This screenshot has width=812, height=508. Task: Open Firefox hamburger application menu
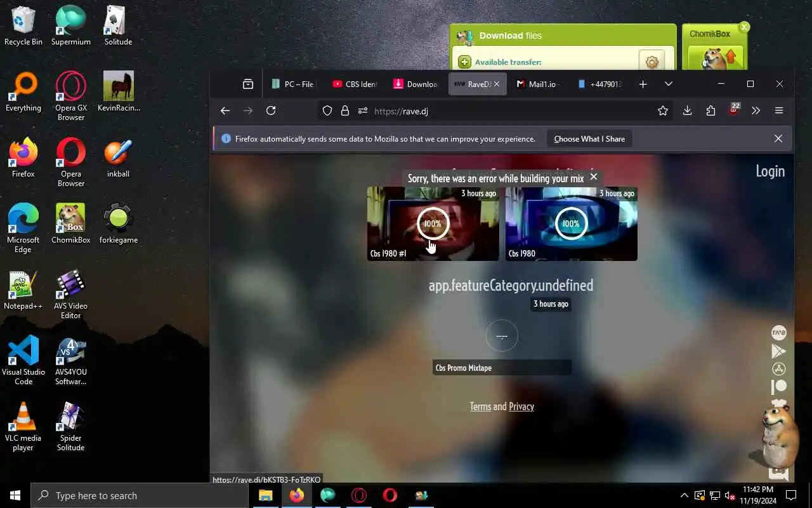point(779,110)
